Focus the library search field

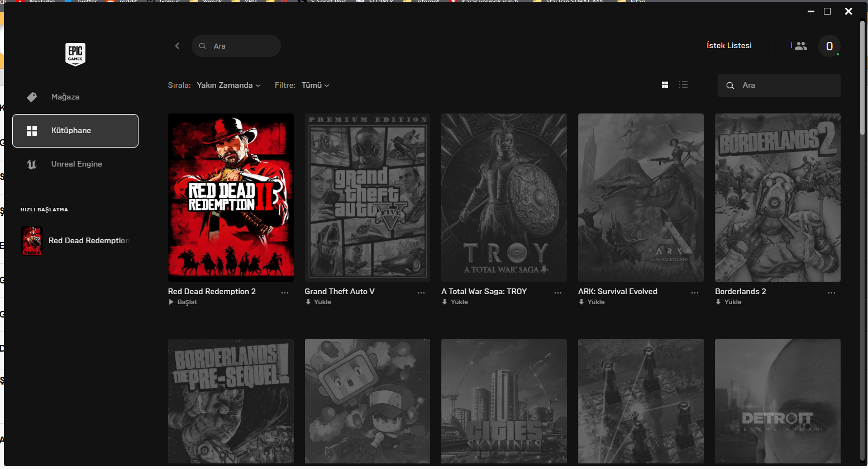click(x=779, y=86)
